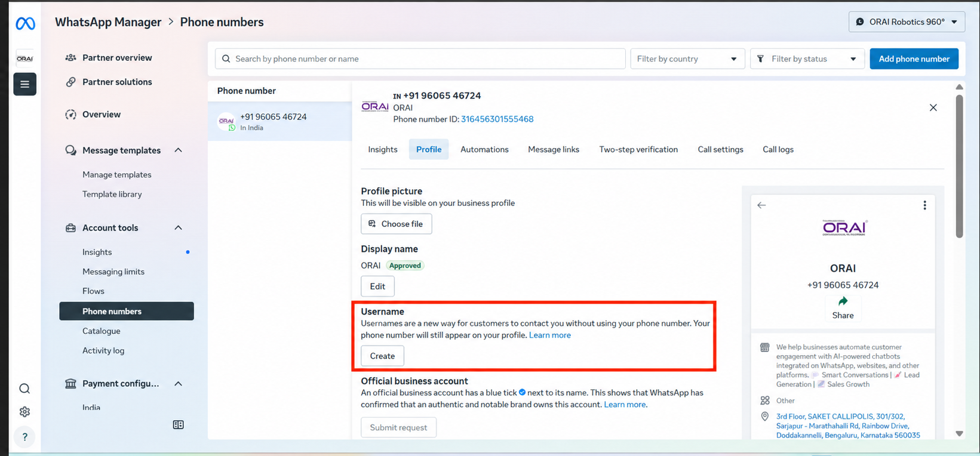Image resolution: width=980 pixels, height=456 pixels.
Task: Click Edit under Display name
Action: [x=377, y=286]
